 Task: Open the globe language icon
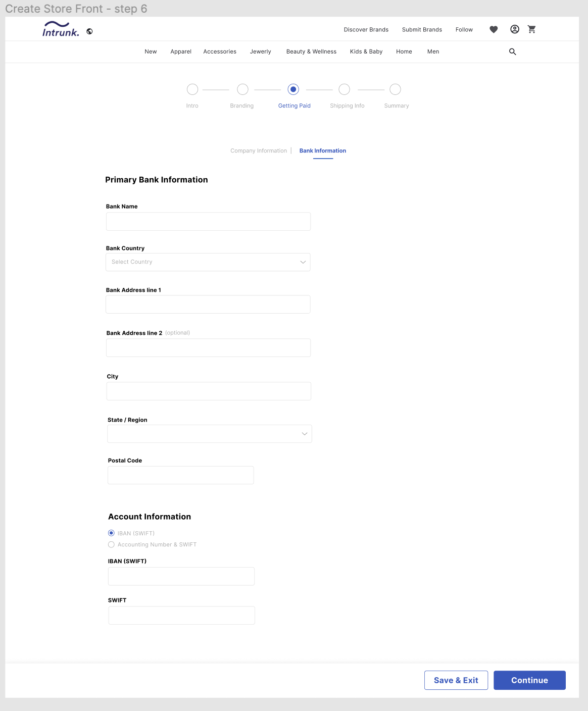tap(89, 31)
